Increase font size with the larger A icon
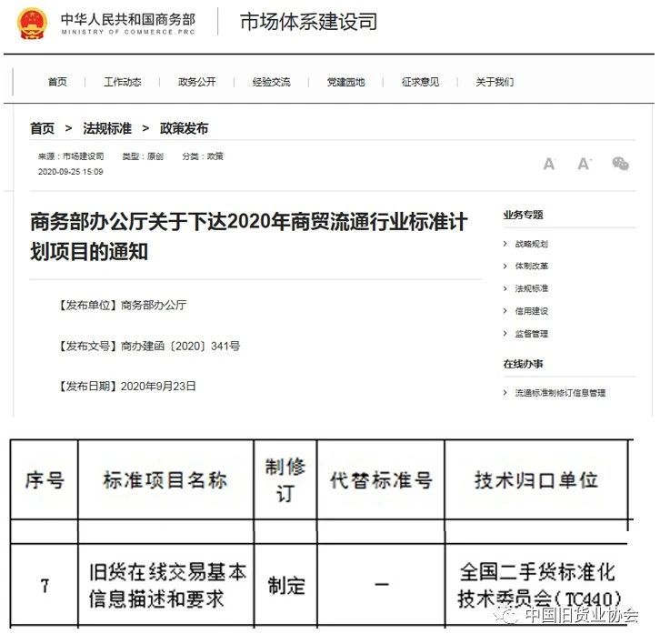The width and height of the screenshot is (660, 644). 585,164
